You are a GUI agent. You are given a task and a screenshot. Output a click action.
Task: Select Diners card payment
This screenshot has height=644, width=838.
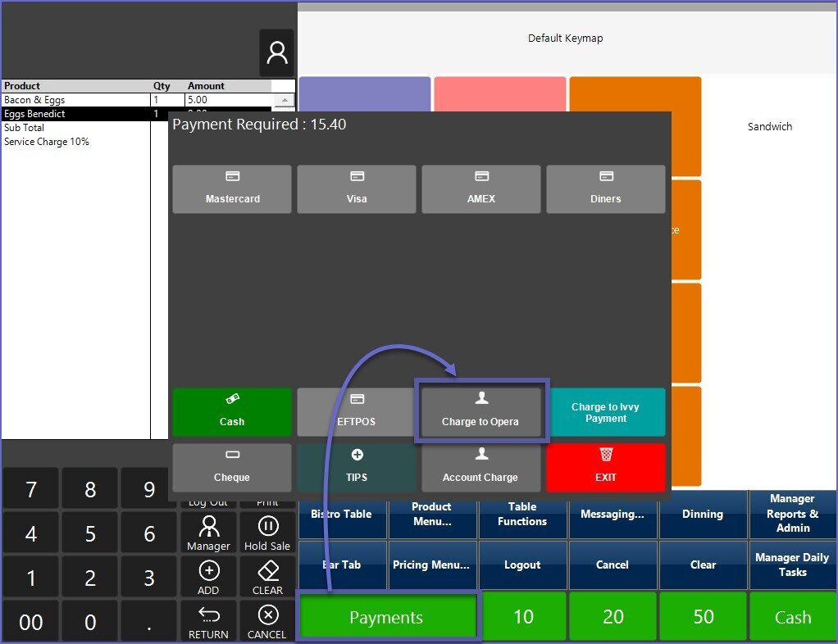point(606,189)
